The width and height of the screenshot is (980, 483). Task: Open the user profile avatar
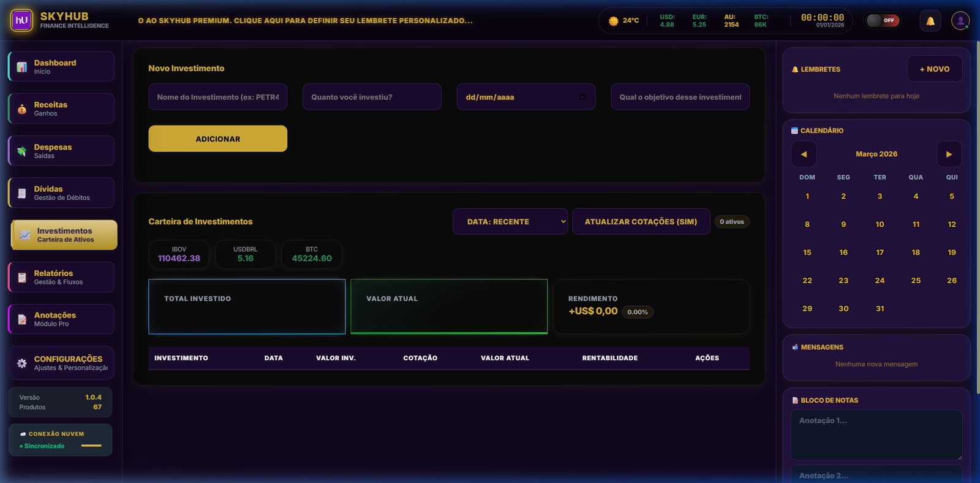point(960,21)
